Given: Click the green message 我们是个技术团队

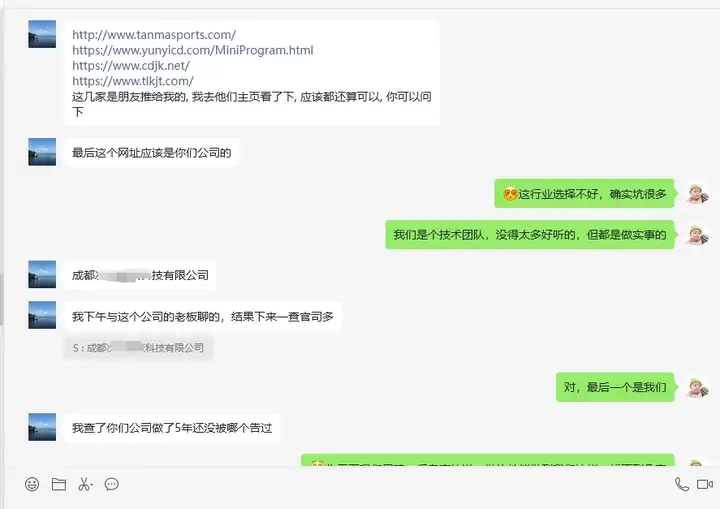Looking at the screenshot, I should pyautogui.click(x=529, y=235).
